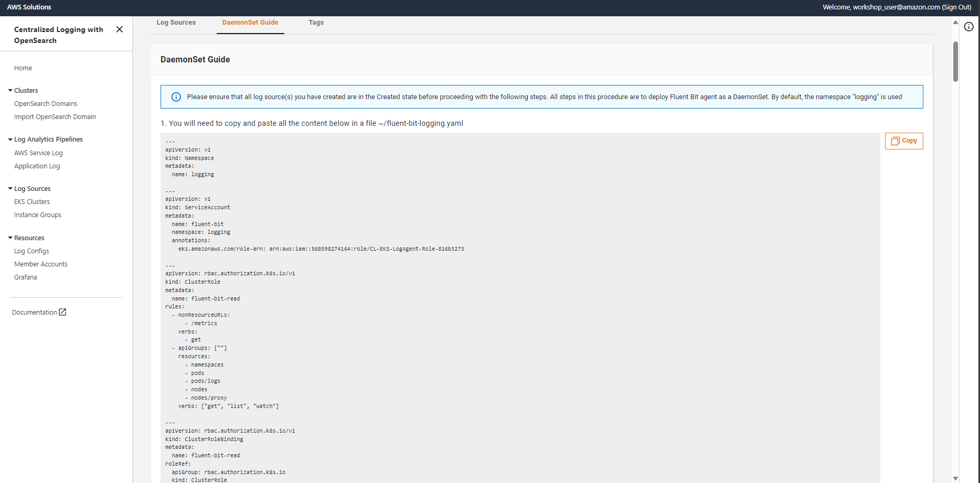This screenshot has width=980, height=483.
Task: Open AWS Service Log pipelines
Action: (x=38, y=153)
